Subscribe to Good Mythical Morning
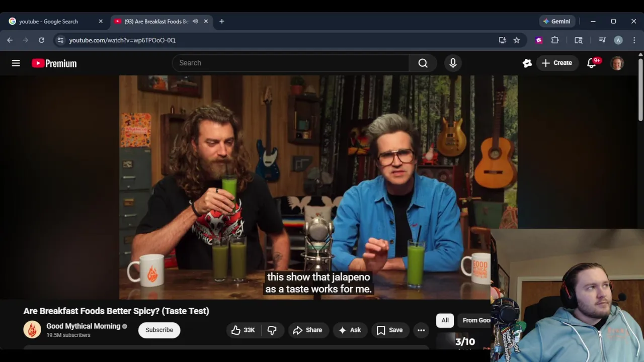The height and width of the screenshot is (362, 644). pyautogui.click(x=159, y=330)
